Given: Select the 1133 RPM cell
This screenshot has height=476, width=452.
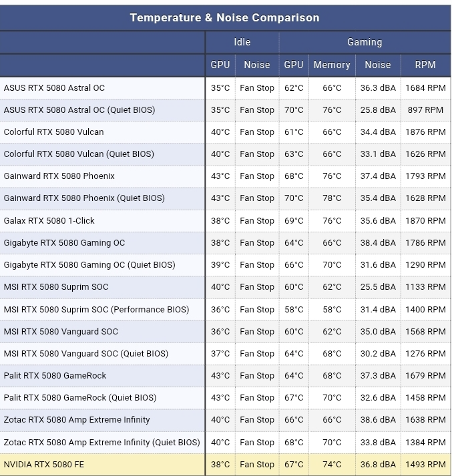Looking at the screenshot, I should pos(425,287).
